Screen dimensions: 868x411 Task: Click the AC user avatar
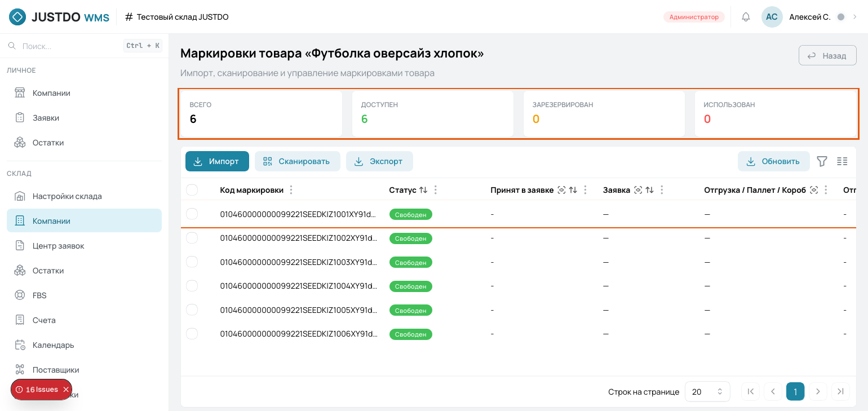(772, 17)
